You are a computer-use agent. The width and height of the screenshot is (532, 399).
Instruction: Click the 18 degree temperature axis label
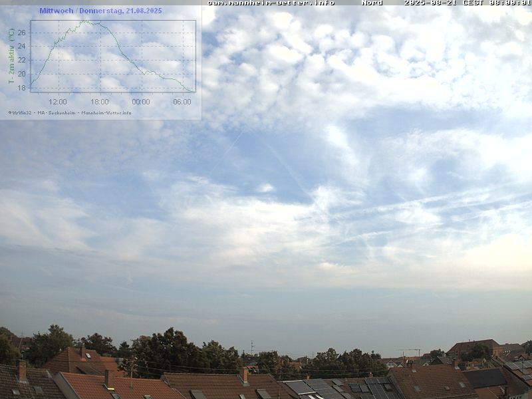tap(21, 88)
